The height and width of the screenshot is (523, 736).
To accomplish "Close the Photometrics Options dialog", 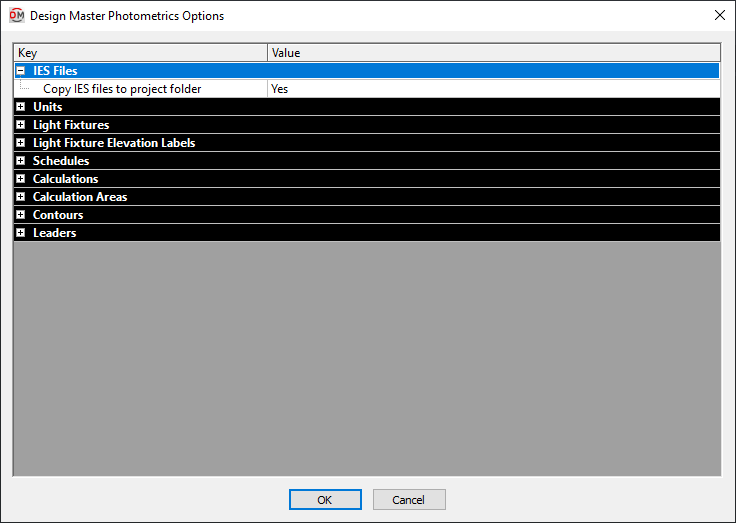I will [x=720, y=15].
